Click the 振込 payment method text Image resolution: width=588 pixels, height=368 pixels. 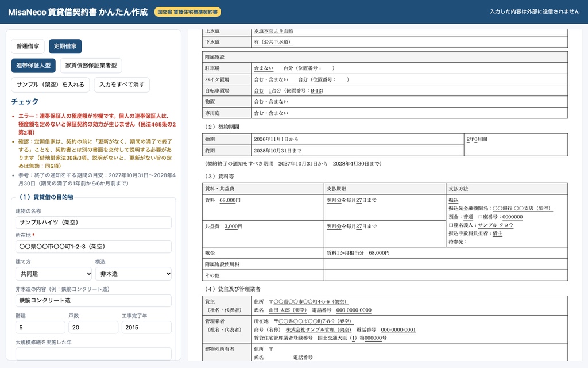454,201
